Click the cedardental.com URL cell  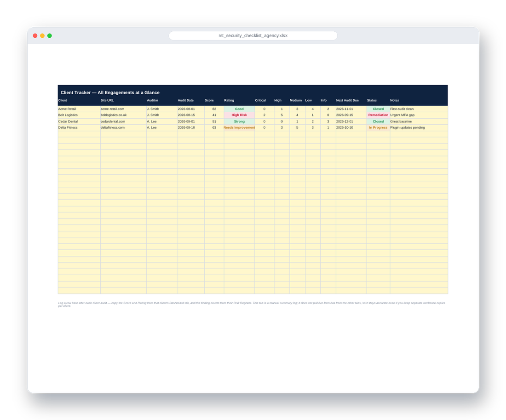124,121
